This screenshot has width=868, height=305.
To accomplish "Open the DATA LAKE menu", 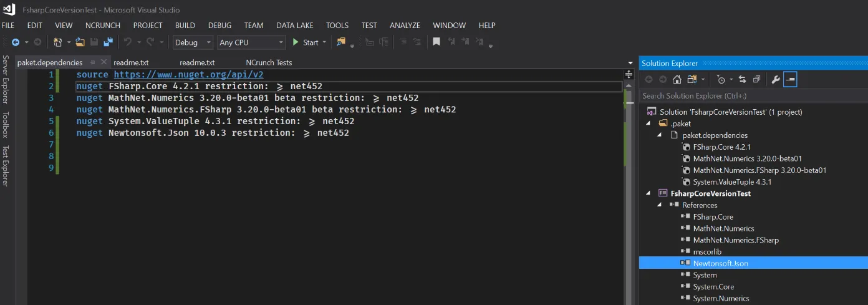I will (295, 26).
